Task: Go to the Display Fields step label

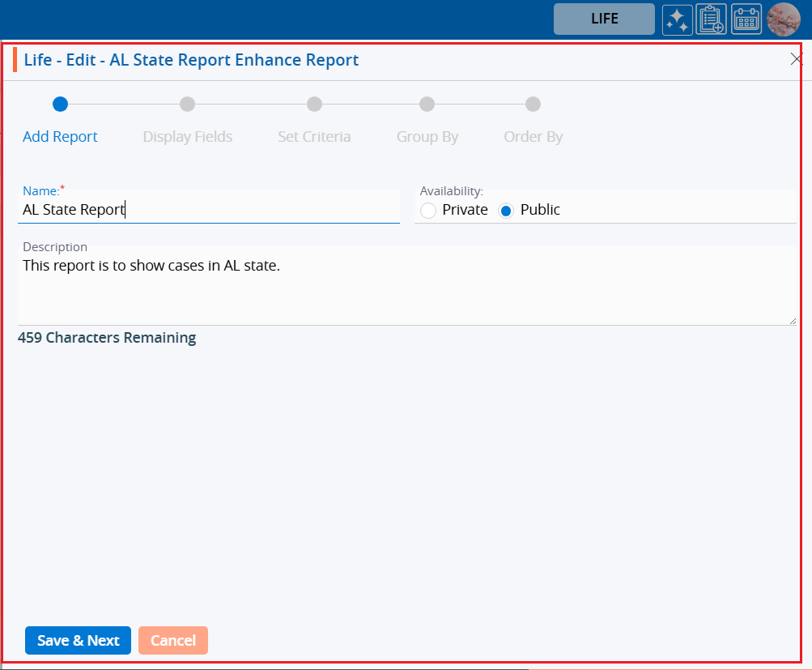Action: tap(188, 137)
